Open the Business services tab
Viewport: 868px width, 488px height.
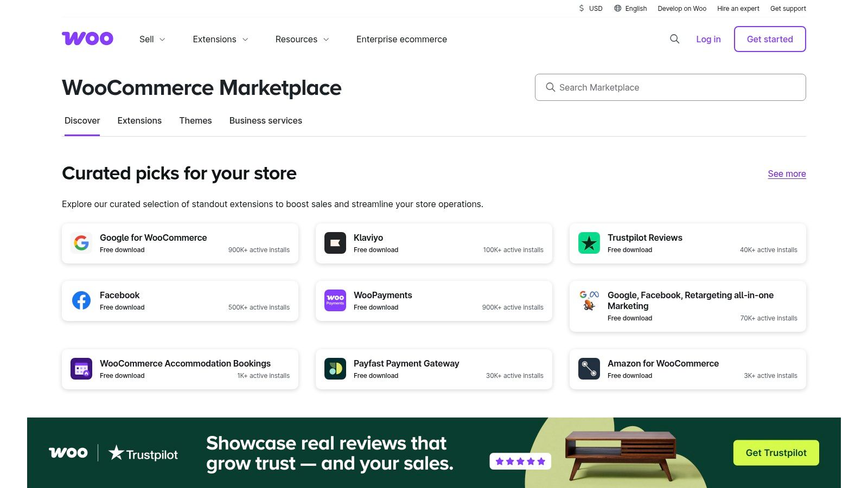265,120
